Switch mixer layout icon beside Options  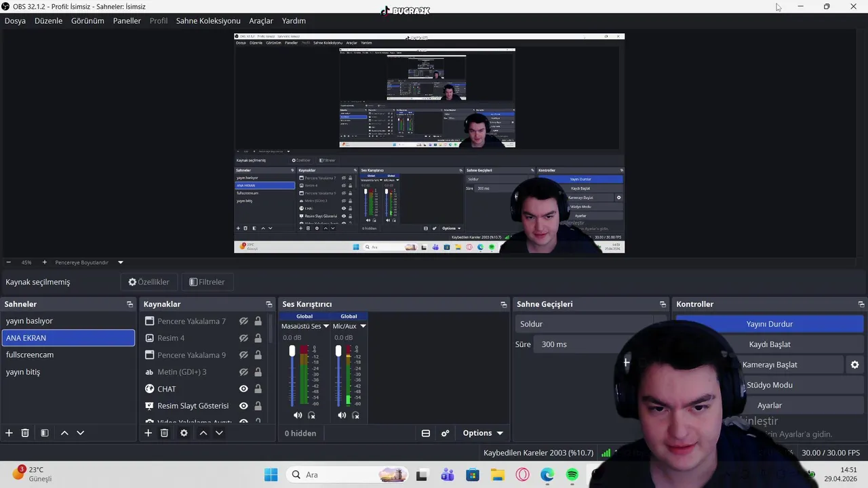click(x=426, y=433)
